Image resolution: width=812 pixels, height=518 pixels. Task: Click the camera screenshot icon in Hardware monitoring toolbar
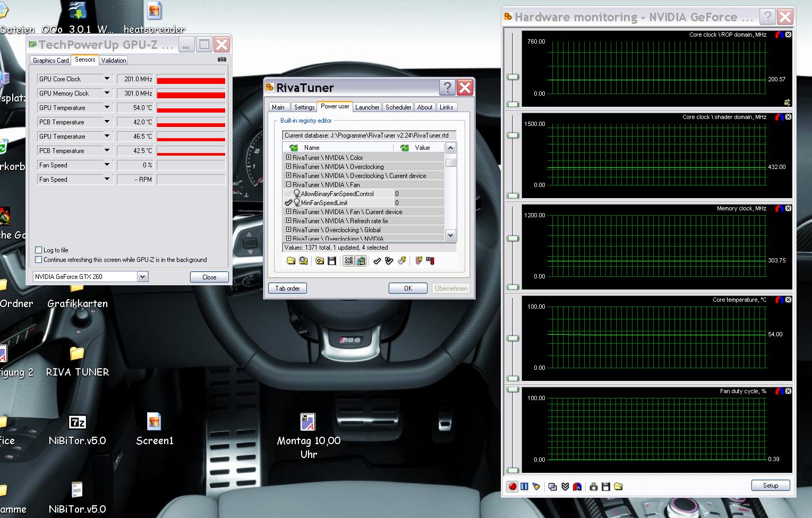pos(594,486)
